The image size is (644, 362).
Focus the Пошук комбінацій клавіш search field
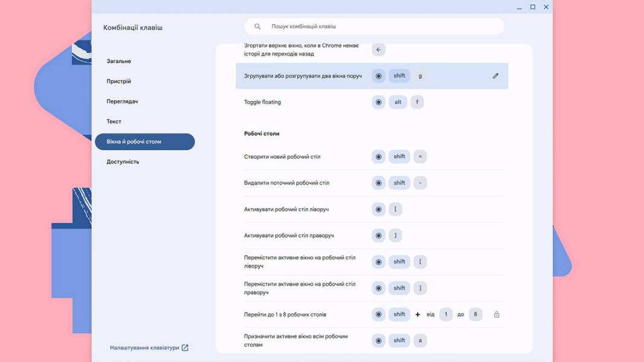click(x=374, y=26)
